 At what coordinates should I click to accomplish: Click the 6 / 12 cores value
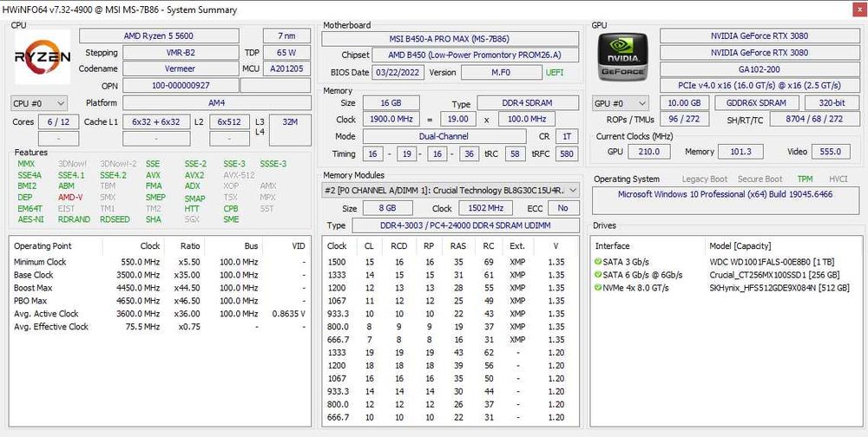[x=58, y=121]
